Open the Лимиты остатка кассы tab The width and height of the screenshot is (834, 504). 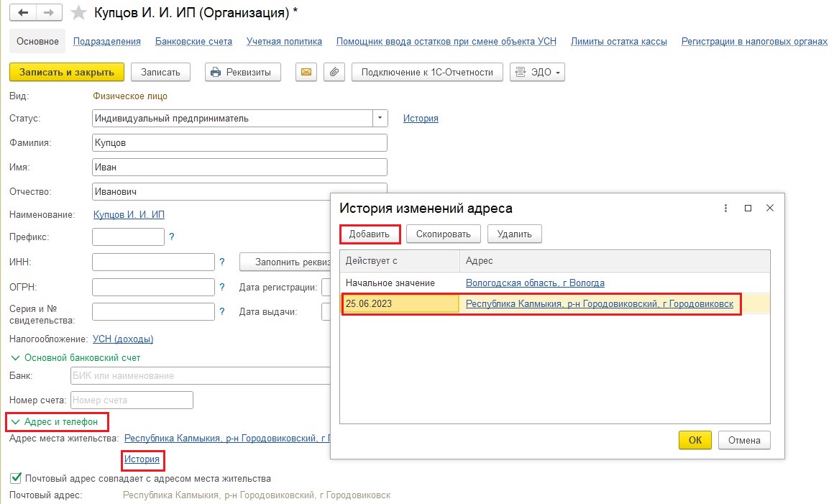618,42
